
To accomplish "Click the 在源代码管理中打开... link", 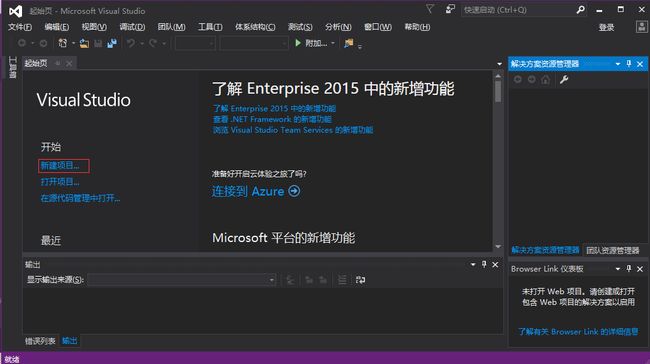I will 80,198.
